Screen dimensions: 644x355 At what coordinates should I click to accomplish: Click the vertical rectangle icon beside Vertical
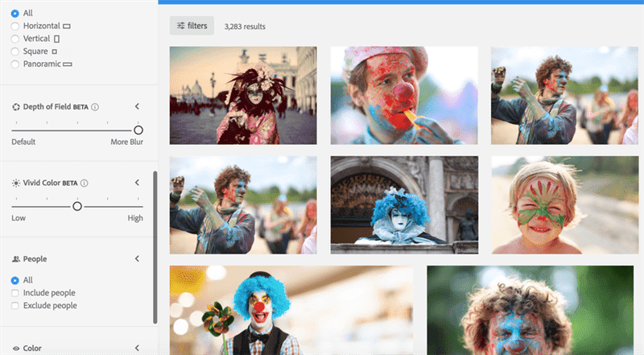(x=56, y=39)
